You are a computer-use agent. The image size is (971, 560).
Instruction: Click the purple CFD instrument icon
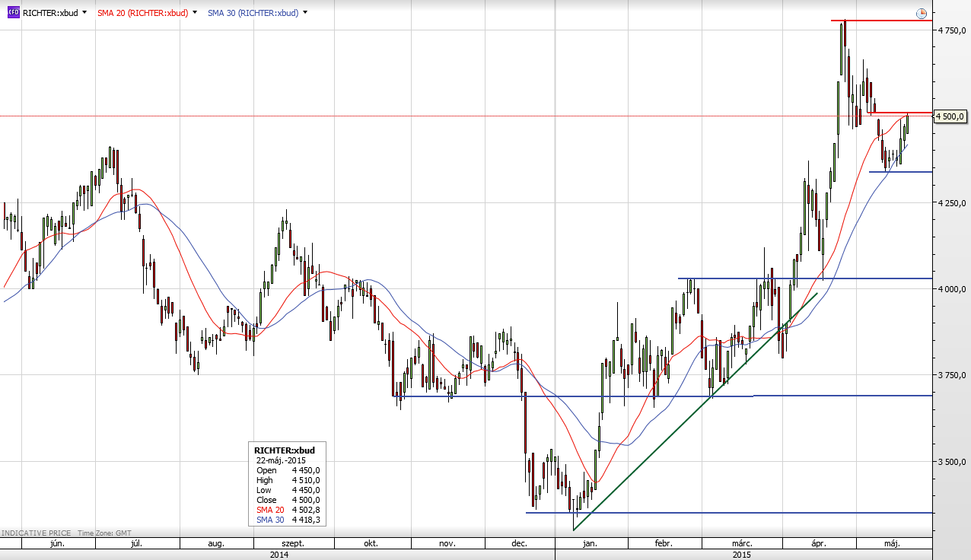[14, 12]
